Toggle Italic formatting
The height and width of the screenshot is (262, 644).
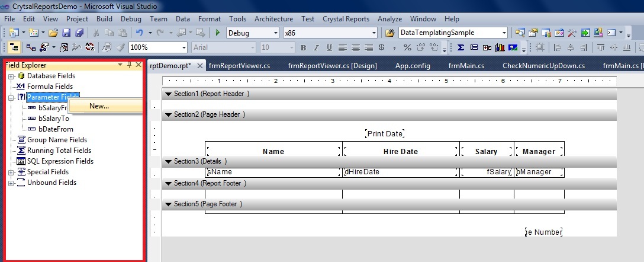click(316, 47)
